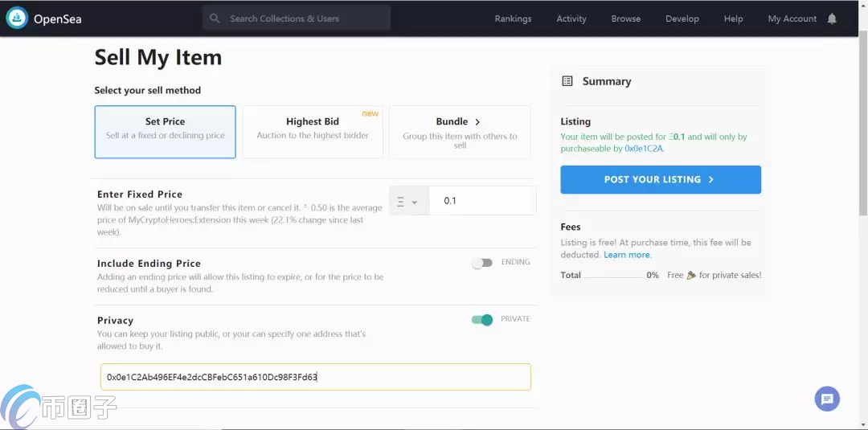Click the buyer address input field
Viewport: 868px width, 430px height.
(316, 377)
